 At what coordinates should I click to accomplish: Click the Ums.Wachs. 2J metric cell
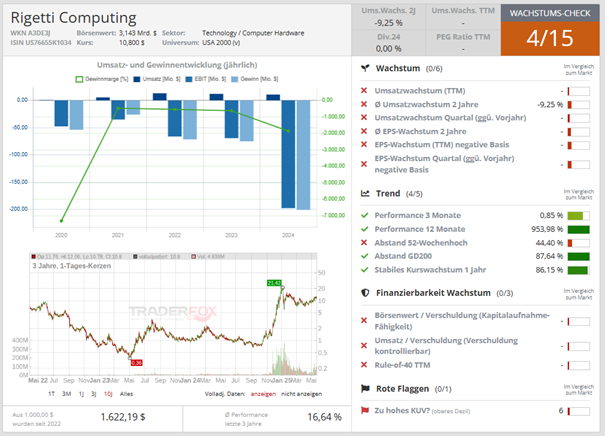[x=388, y=17]
